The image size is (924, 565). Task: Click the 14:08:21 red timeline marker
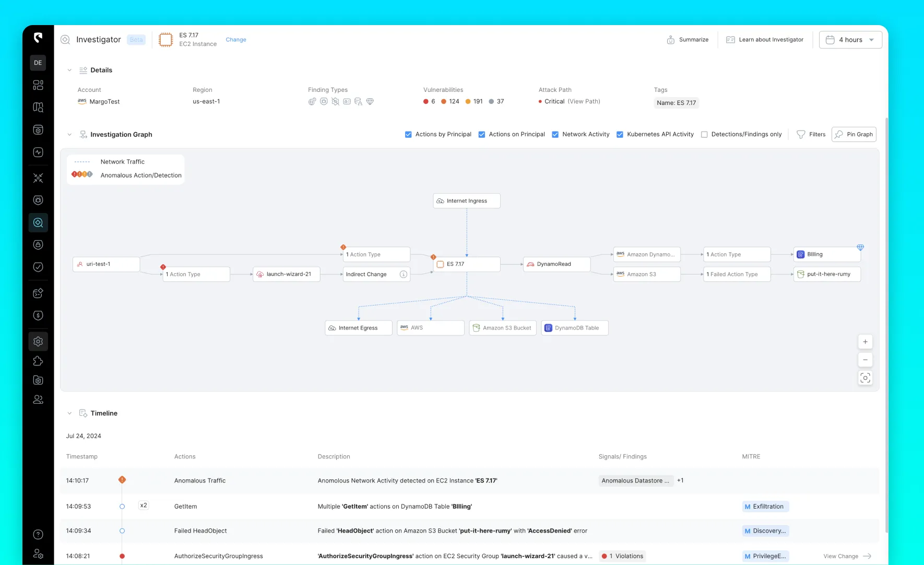click(122, 556)
